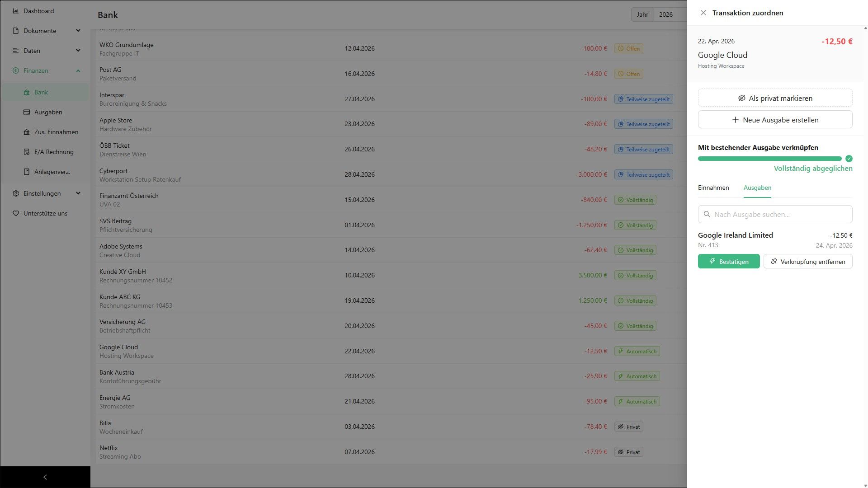
Task: Mark transaction as private
Action: click(775, 98)
